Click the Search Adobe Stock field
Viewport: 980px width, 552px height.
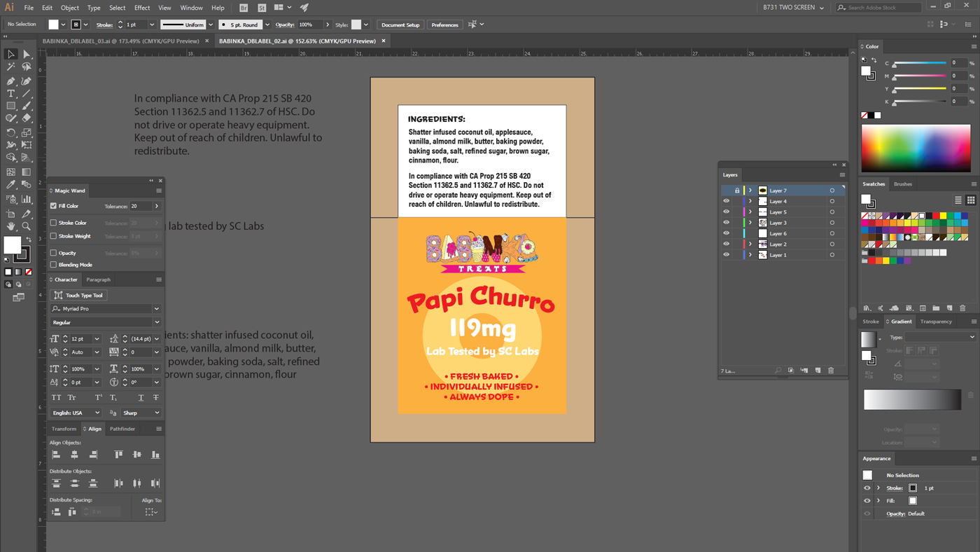tap(878, 8)
